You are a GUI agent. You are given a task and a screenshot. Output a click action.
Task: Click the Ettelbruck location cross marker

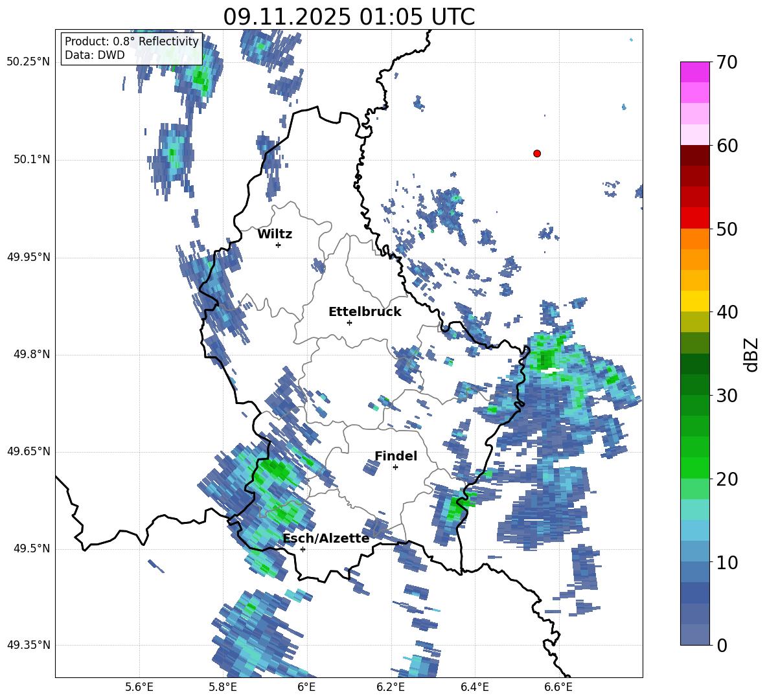coord(349,322)
